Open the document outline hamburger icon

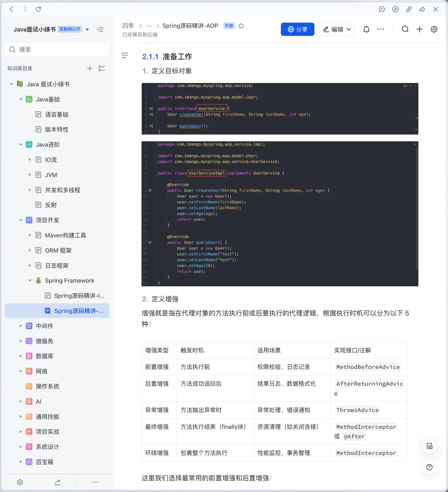124,55
